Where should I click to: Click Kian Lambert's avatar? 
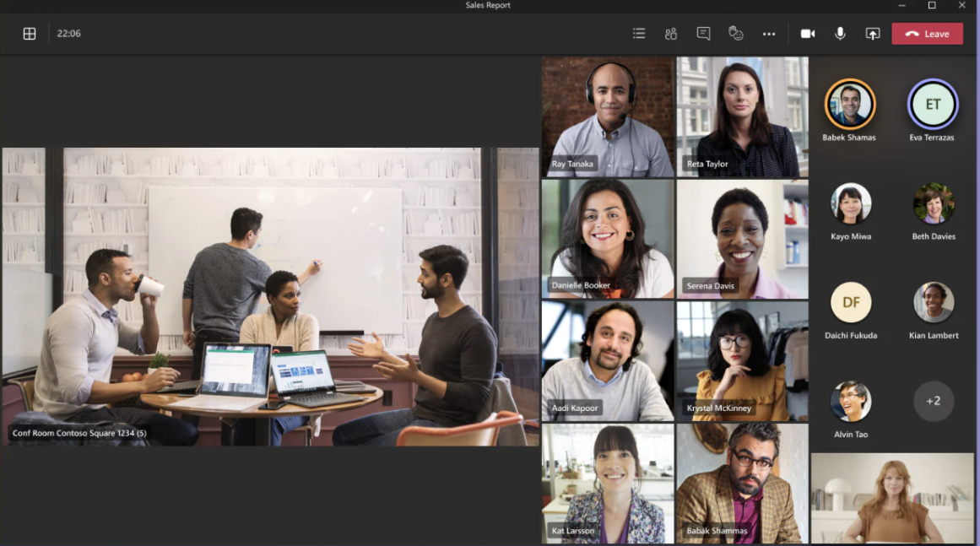[x=933, y=302]
